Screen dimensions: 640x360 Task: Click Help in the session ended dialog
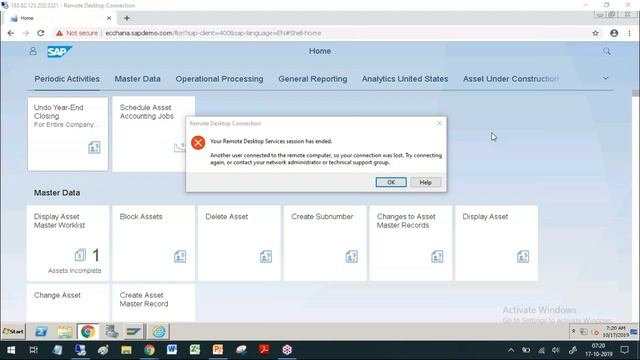(425, 182)
